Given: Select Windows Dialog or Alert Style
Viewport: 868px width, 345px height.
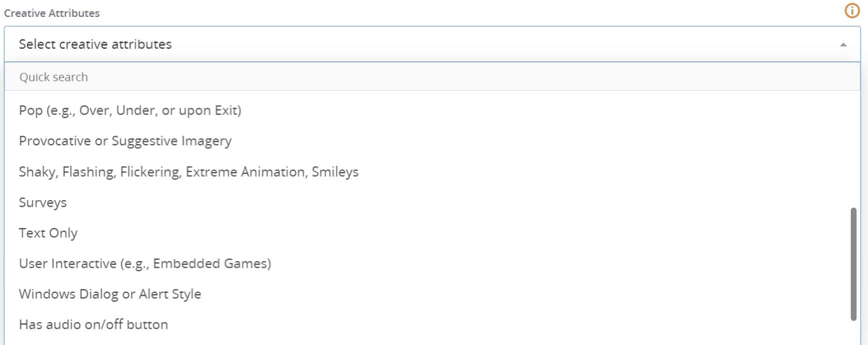Looking at the screenshot, I should (110, 294).
